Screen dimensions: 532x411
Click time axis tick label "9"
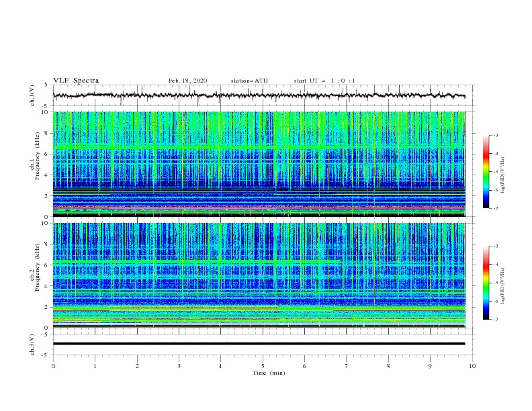pyautogui.click(x=430, y=366)
